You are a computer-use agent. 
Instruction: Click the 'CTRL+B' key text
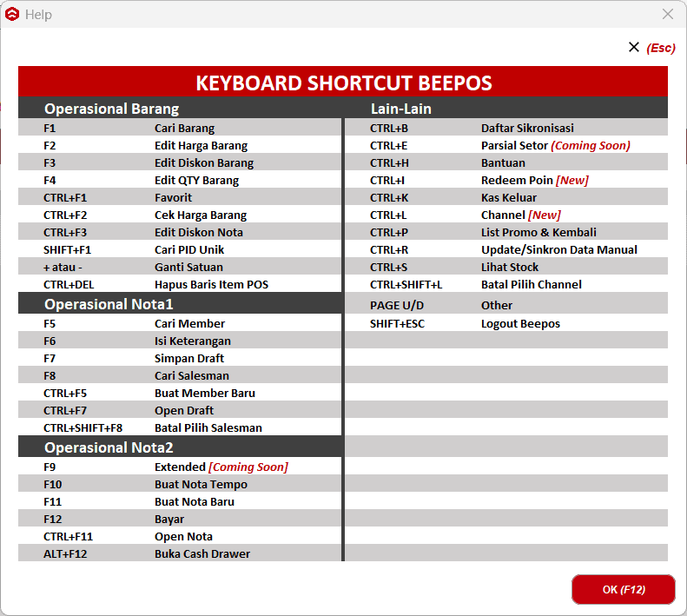click(388, 128)
